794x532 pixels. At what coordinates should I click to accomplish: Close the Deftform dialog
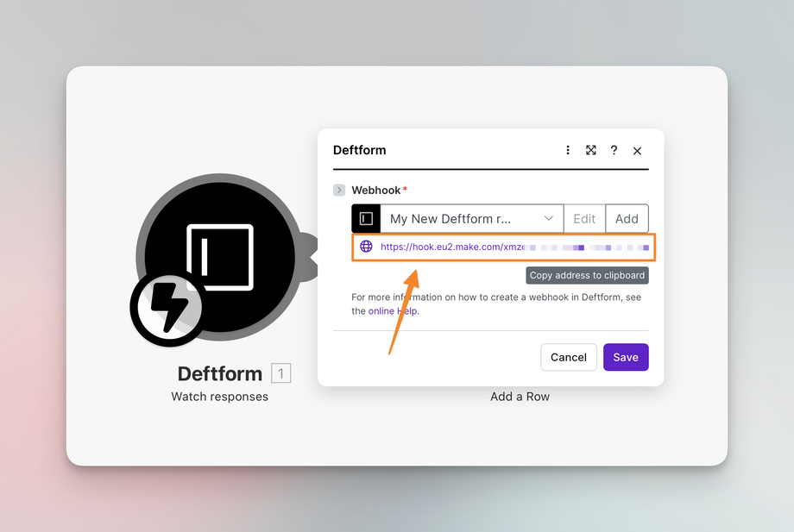pos(637,151)
